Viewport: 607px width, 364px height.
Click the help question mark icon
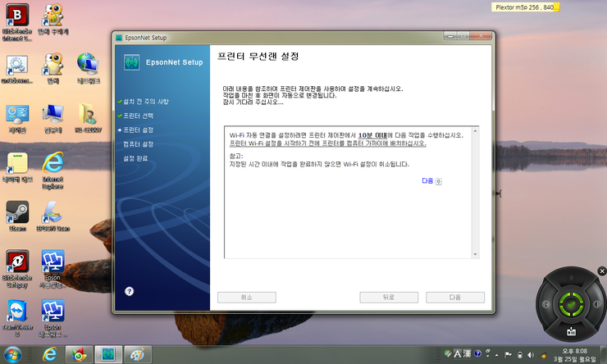(129, 291)
